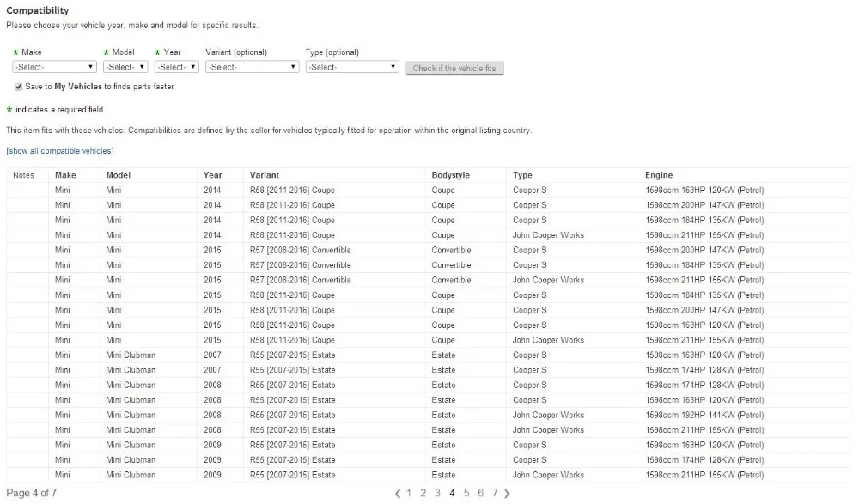Click the Bodystyle column header
The image size is (859, 504).
tap(450, 175)
